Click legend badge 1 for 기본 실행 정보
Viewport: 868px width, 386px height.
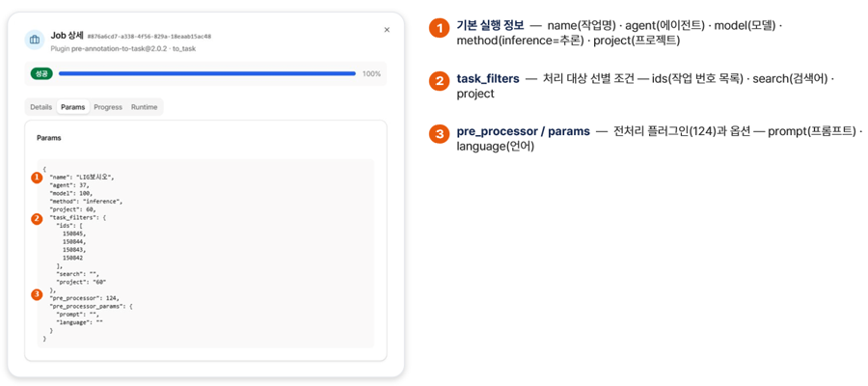(440, 28)
